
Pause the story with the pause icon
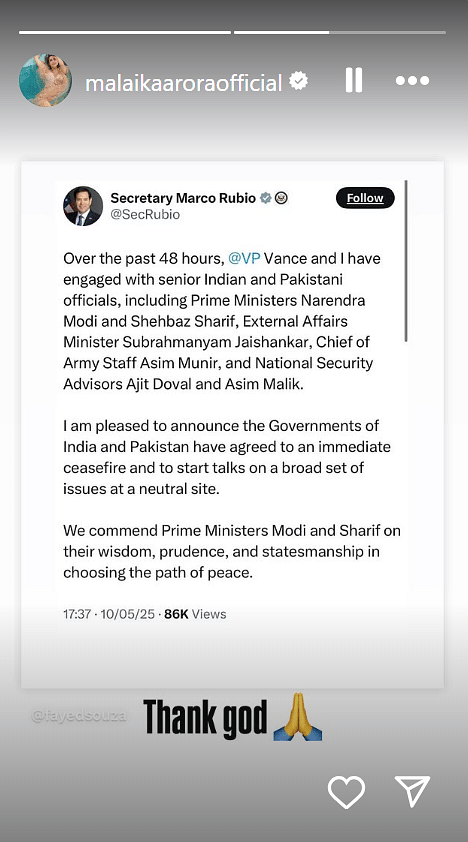point(353,81)
